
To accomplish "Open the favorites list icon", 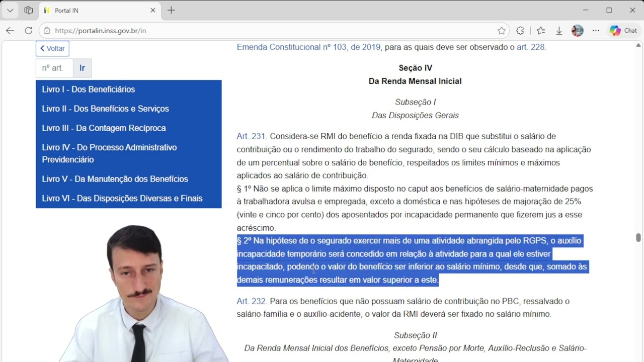I will [541, 31].
